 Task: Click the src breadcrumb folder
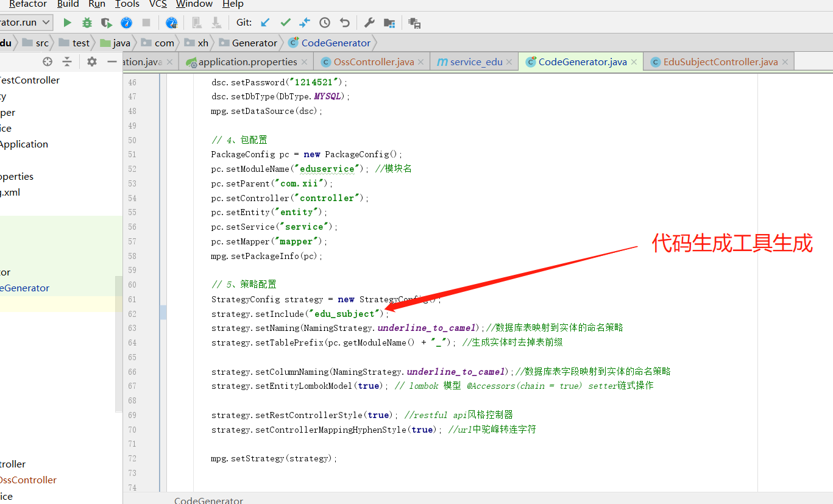click(35, 43)
